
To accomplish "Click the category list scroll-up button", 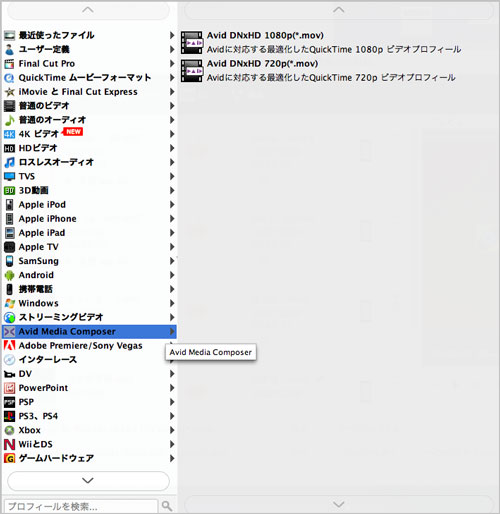I will pyautogui.click(x=88, y=11).
